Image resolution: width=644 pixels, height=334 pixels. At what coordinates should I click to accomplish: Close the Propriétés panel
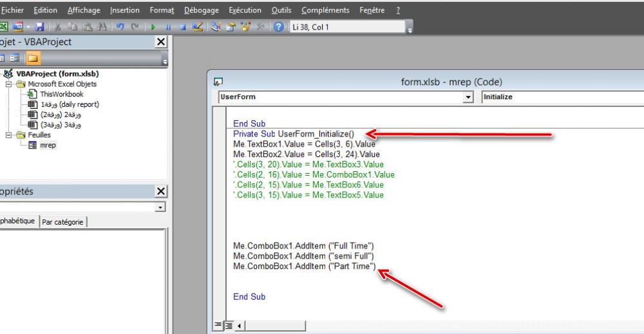161,191
